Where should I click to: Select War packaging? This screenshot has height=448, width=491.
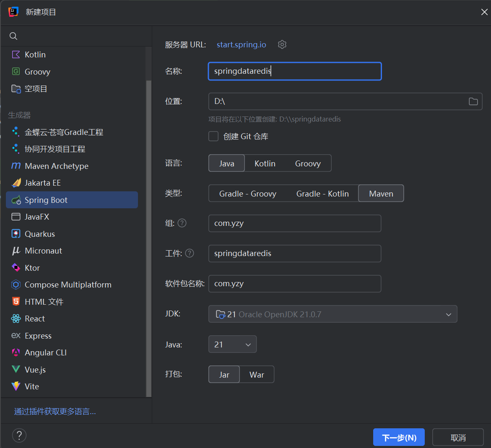point(257,374)
